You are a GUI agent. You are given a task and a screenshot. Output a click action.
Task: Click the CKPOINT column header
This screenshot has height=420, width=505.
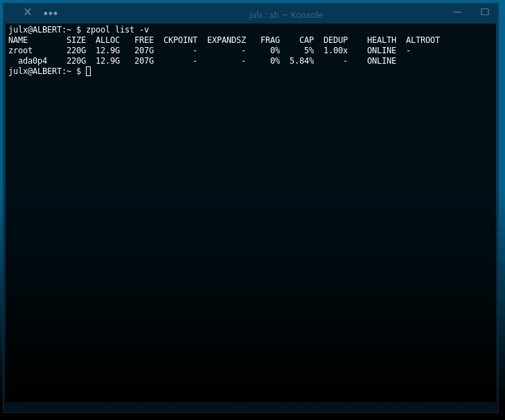coord(180,40)
